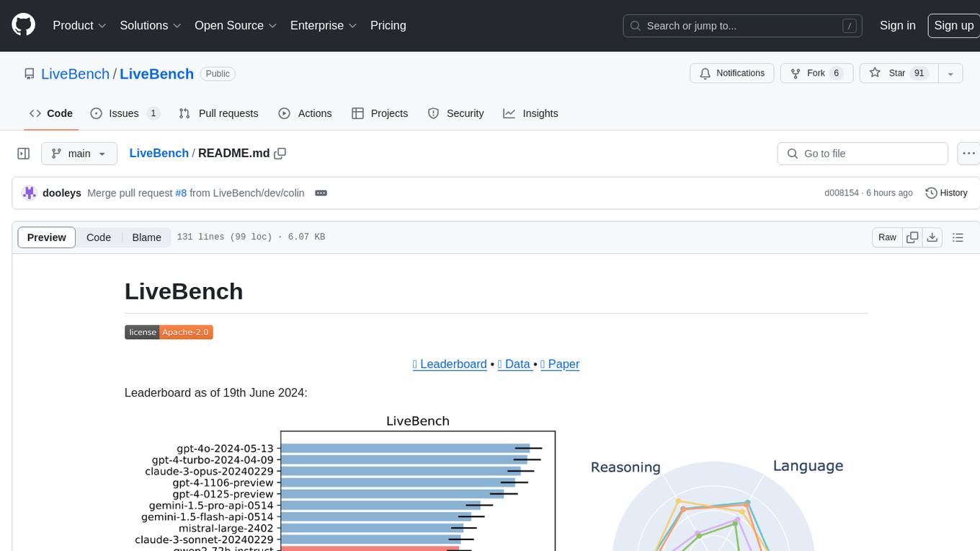
Task: Click the Sign in link
Action: pyautogui.click(x=897, y=25)
